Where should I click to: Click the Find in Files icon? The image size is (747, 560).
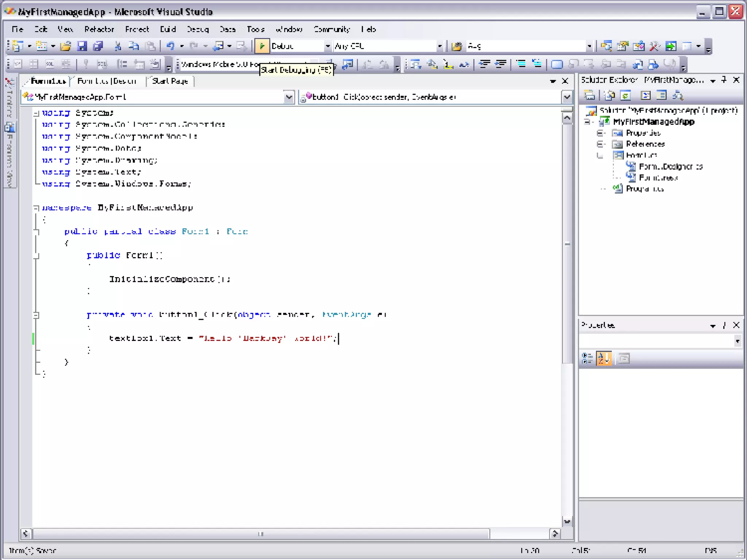click(x=456, y=46)
